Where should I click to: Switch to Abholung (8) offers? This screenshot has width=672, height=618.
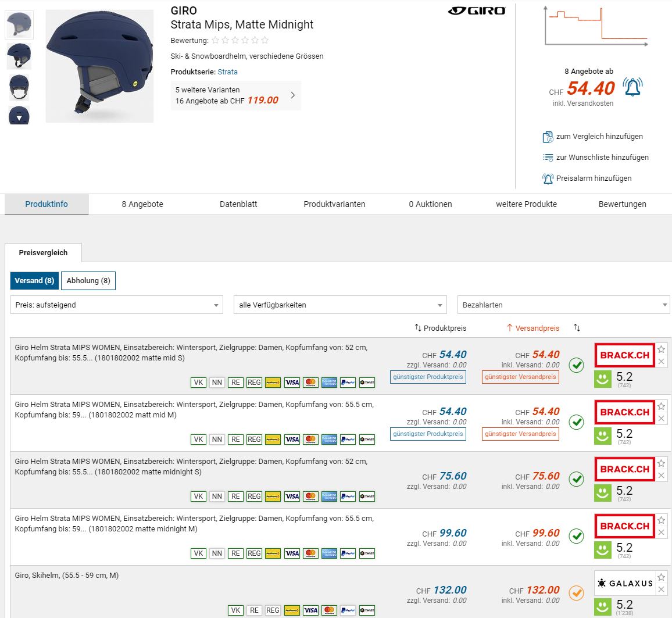point(88,281)
